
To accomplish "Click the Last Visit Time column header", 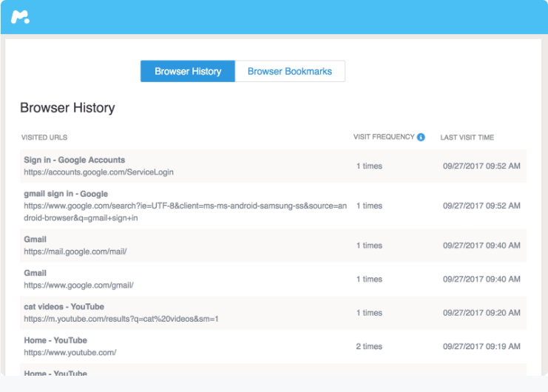I will 467,138.
